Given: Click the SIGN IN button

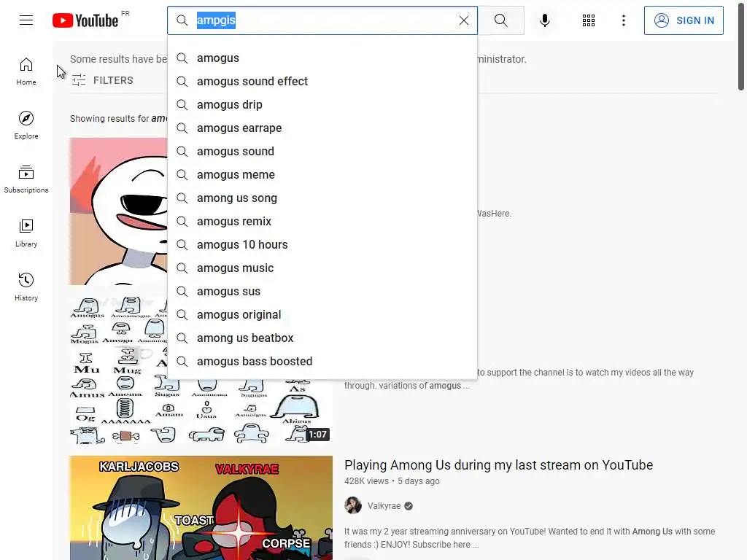Looking at the screenshot, I should [683, 20].
